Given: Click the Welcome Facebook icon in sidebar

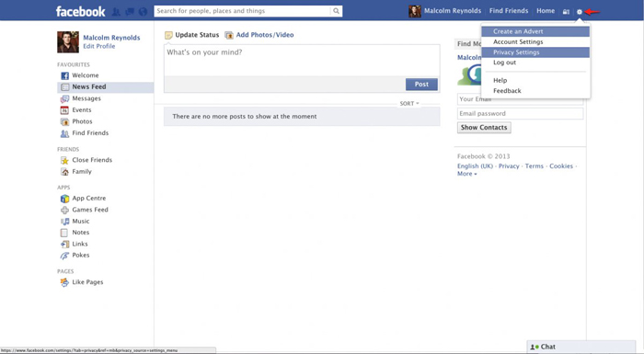Looking at the screenshot, I should point(65,75).
